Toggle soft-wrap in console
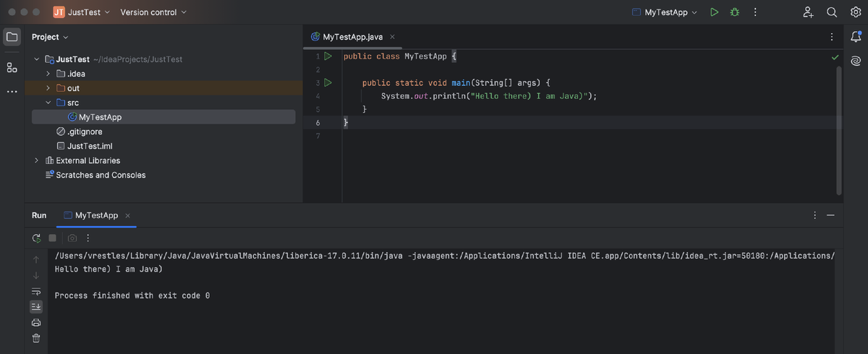The image size is (868, 354). 36,291
